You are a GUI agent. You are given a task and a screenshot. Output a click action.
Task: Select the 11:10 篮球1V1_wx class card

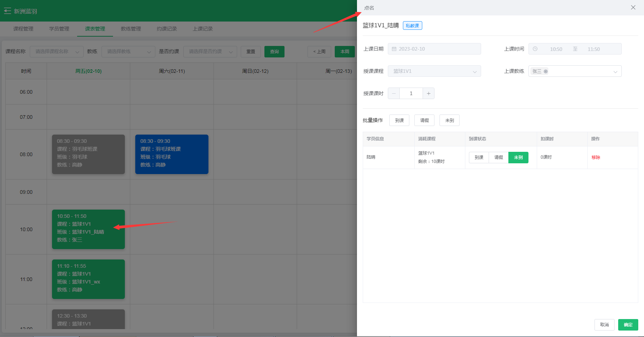pos(88,279)
